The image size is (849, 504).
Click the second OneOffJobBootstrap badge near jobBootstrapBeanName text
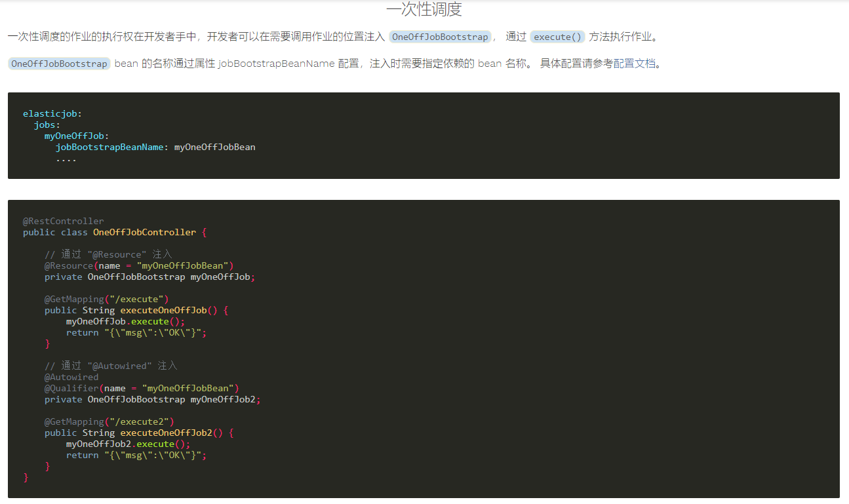pyautogui.click(x=58, y=63)
